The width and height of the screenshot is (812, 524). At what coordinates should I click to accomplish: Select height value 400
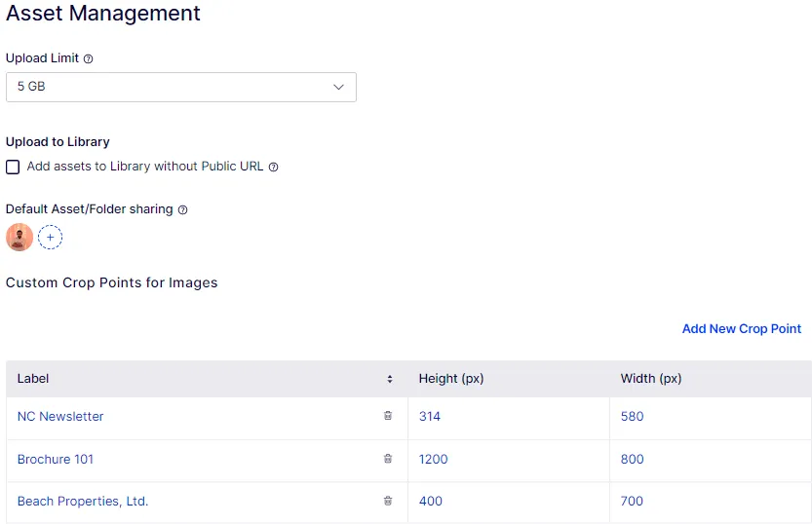(x=430, y=502)
